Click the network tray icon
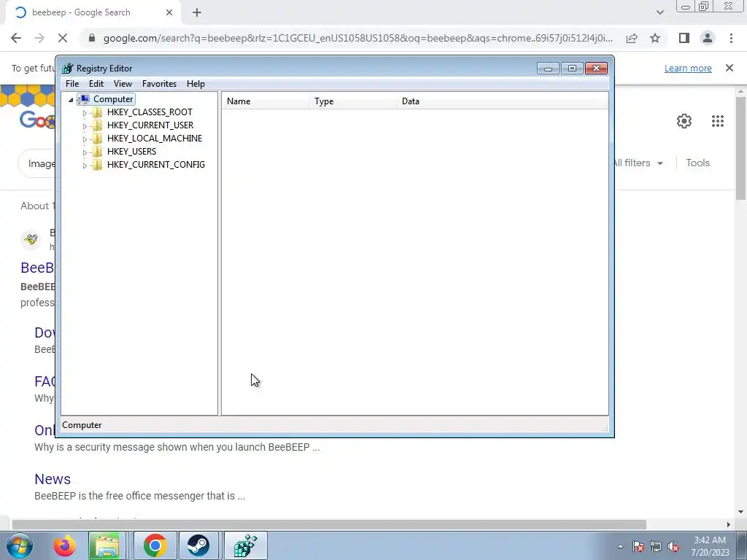747x560 pixels. click(656, 547)
